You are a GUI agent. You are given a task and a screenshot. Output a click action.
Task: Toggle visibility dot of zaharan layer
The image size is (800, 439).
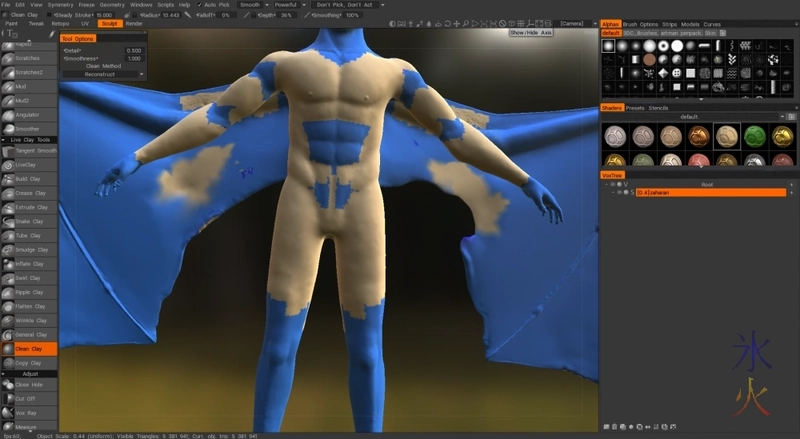pyautogui.click(x=626, y=192)
